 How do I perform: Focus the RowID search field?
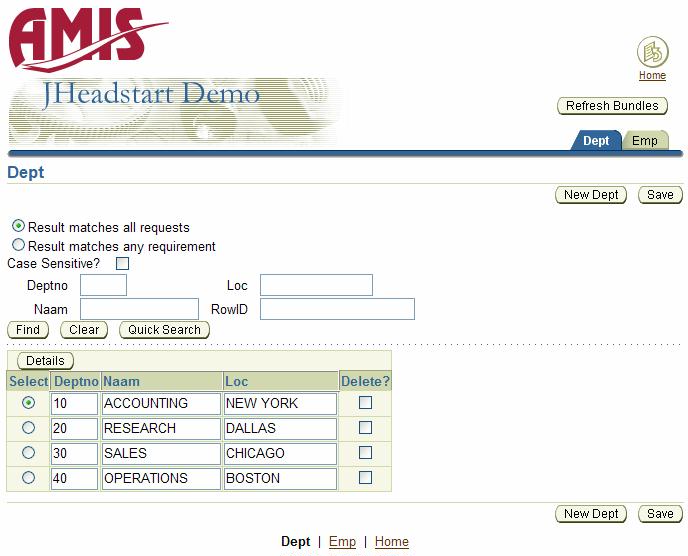[337, 309]
